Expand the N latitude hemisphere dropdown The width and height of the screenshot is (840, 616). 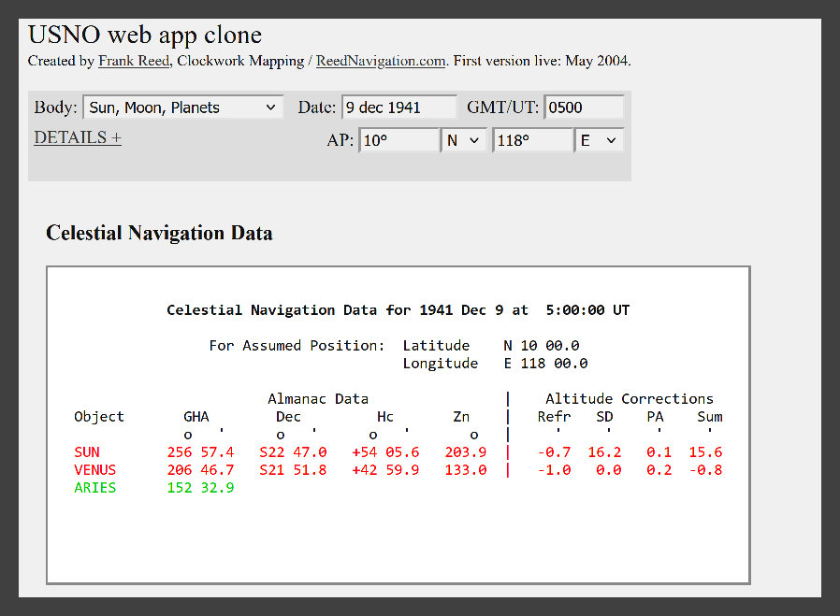[x=463, y=140]
